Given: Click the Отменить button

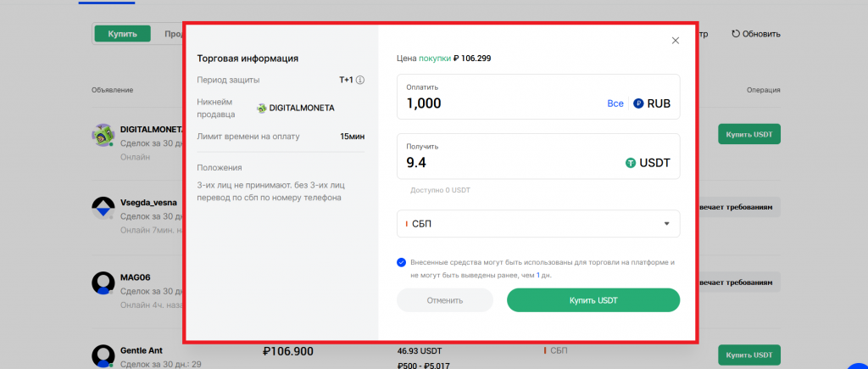Looking at the screenshot, I should (444, 300).
